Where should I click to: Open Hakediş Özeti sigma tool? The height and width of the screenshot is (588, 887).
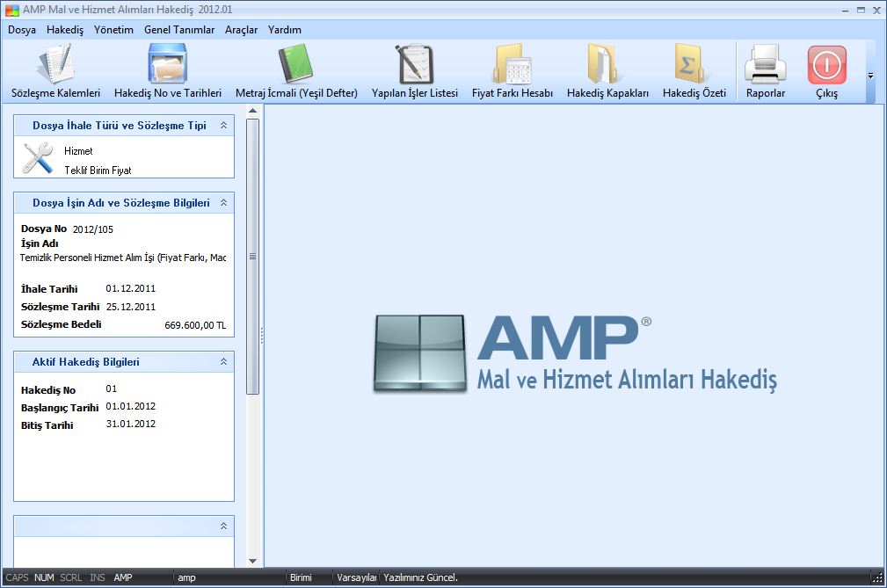694,71
